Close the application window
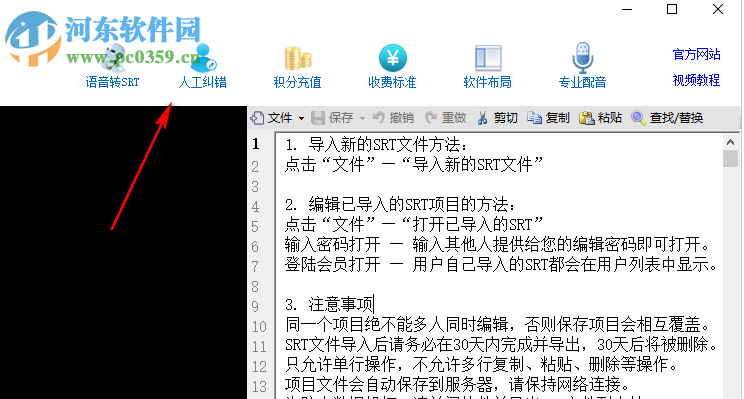This screenshot has height=399, width=744. (x=718, y=9)
